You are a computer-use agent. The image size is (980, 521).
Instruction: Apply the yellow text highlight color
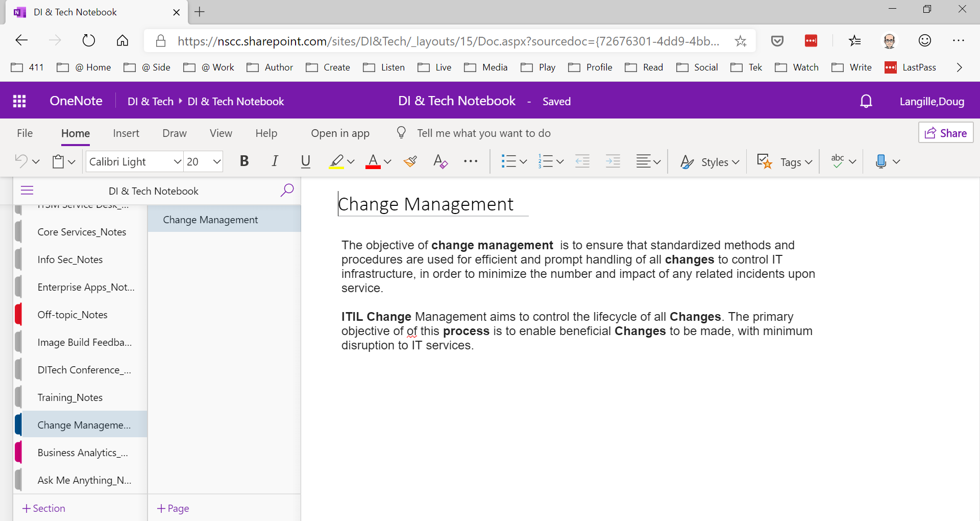click(336, 162)
